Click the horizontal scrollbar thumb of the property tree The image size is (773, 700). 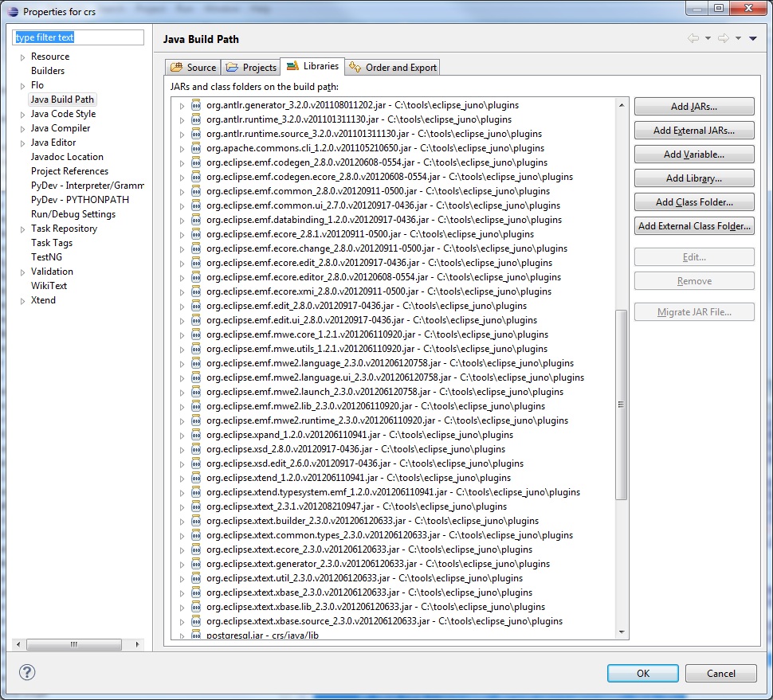(x=74, y=644)
